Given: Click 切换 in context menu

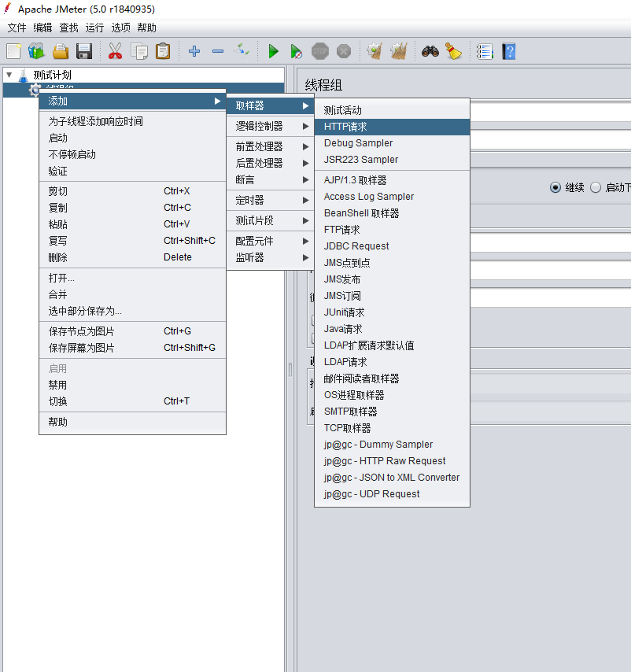Looking at the screenshot, I should pyautogui.click(x=132, y=401).
